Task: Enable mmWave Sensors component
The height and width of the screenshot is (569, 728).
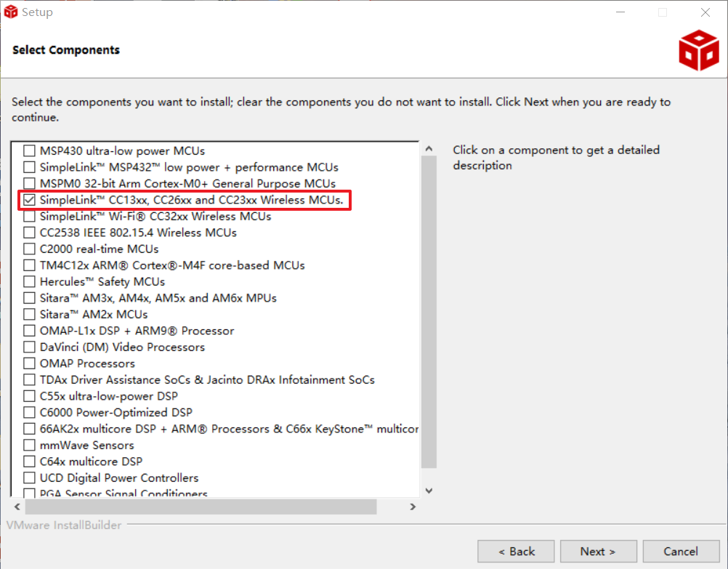Action: click(x=29, y=445)
